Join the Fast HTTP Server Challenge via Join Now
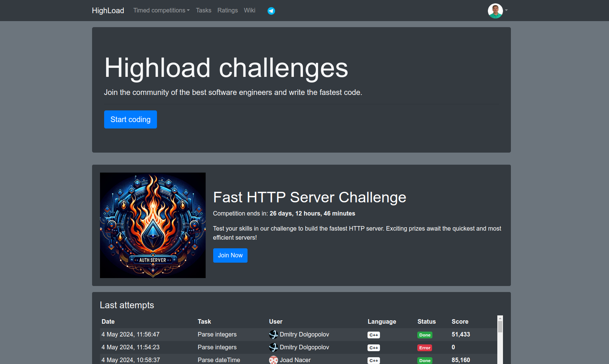This screenshot has width=609, height=364. [230, 255]
